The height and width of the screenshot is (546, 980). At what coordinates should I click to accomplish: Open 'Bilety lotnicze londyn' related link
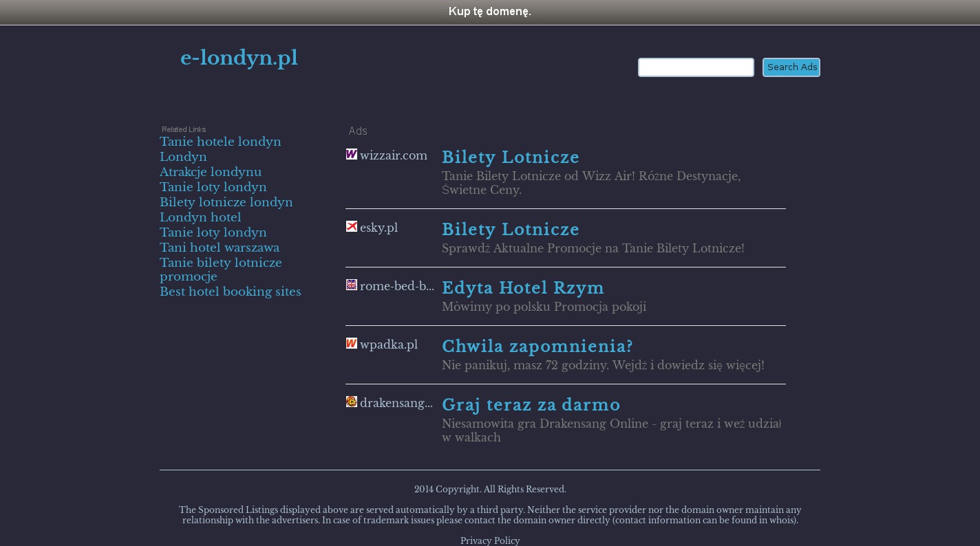coord(226,202)
